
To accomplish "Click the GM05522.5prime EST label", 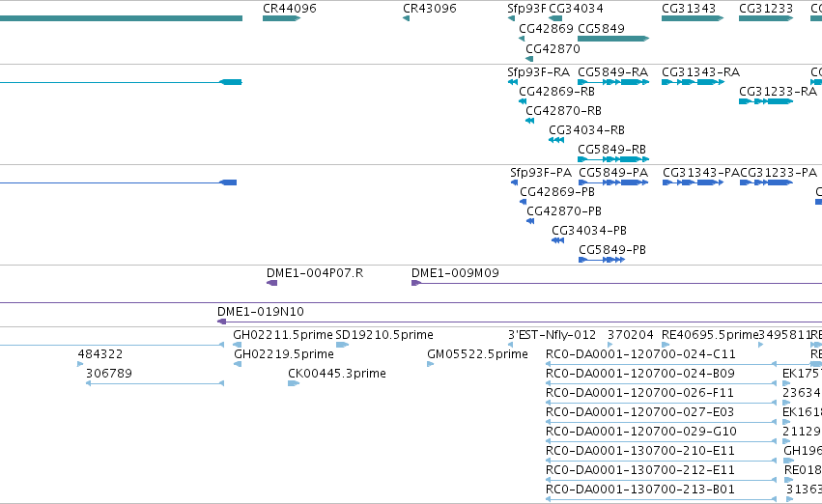I will click(x=477, y=354).
